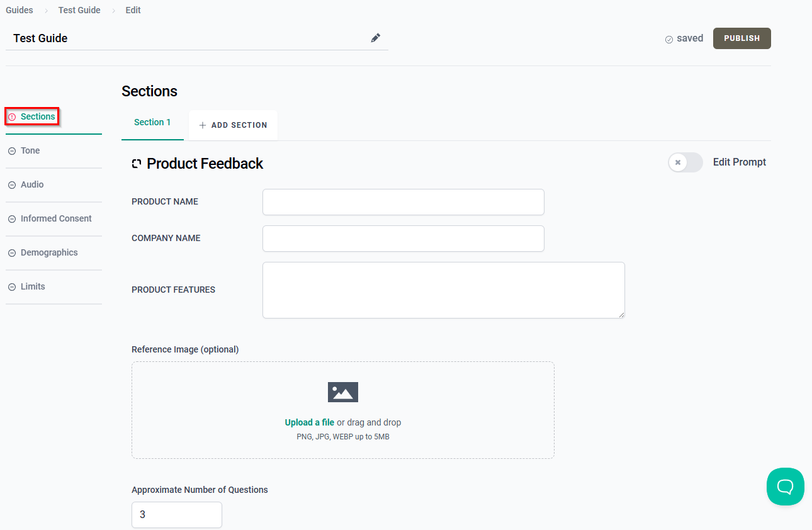Screen dimensions: 812x530
Task: Click the section icon beside Product Feedback
Action: pos(137,164)
